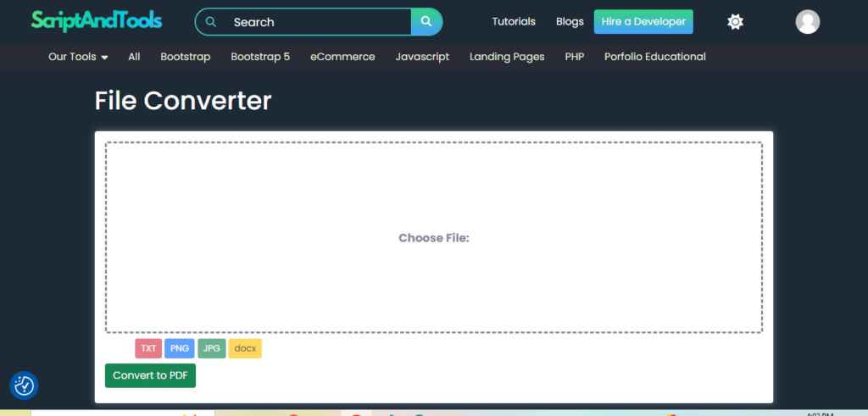Select the All category
Screen dimensions: 868x416
click(x=134, y=57)
